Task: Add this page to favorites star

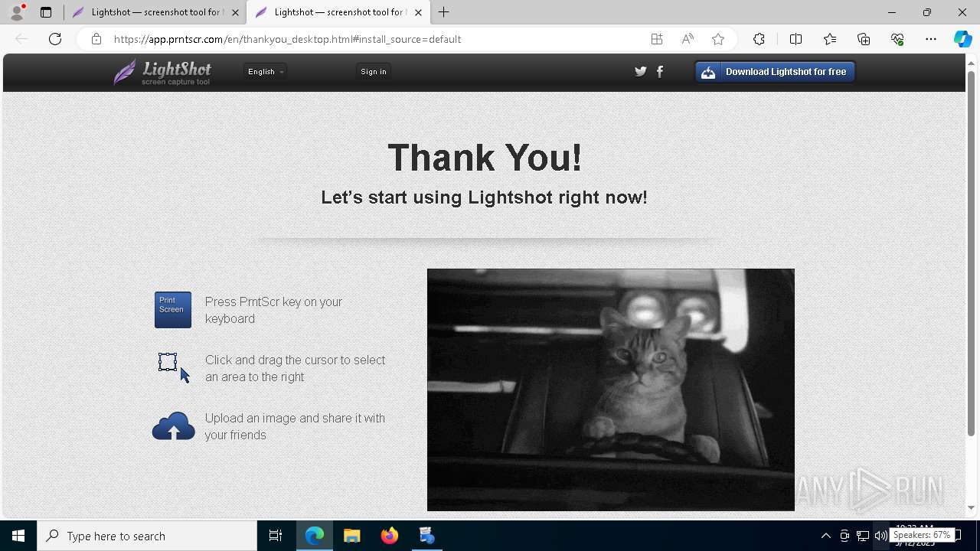Action: pyautogui.click(x=718, y=39)
